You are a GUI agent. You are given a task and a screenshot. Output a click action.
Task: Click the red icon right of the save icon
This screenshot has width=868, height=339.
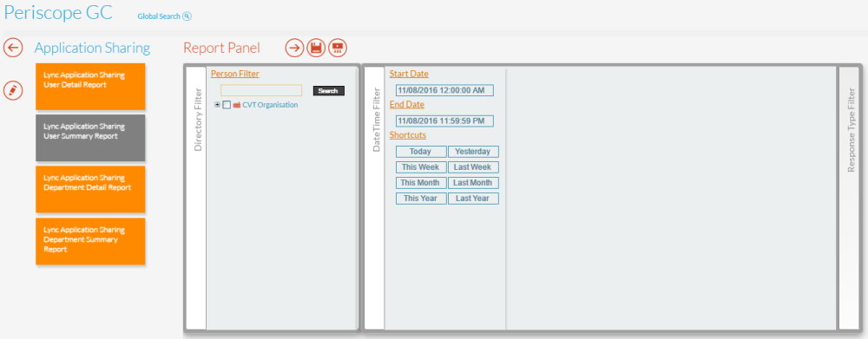click(x=338, y=48)
